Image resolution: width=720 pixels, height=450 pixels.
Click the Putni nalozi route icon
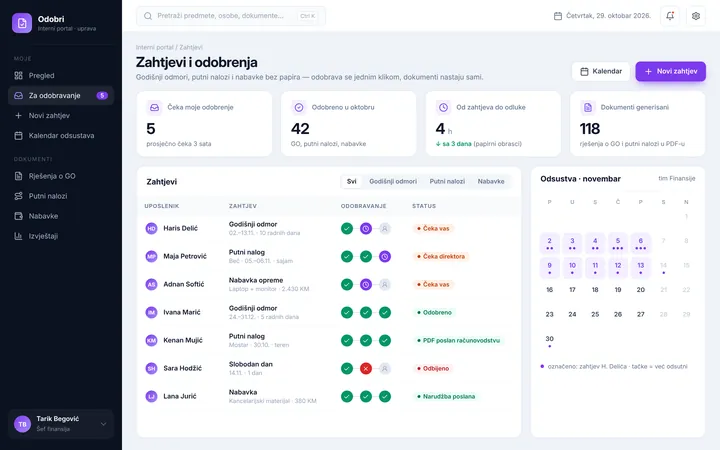point(18,196)
